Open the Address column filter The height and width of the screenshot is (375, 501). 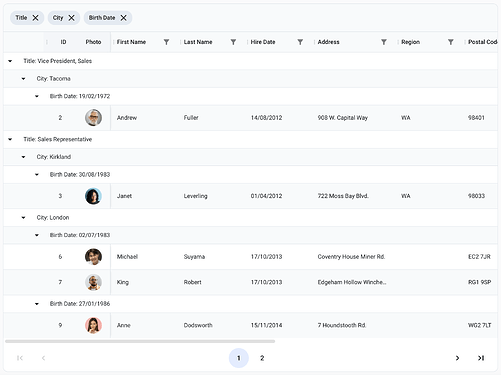click(x=384, y=42)
